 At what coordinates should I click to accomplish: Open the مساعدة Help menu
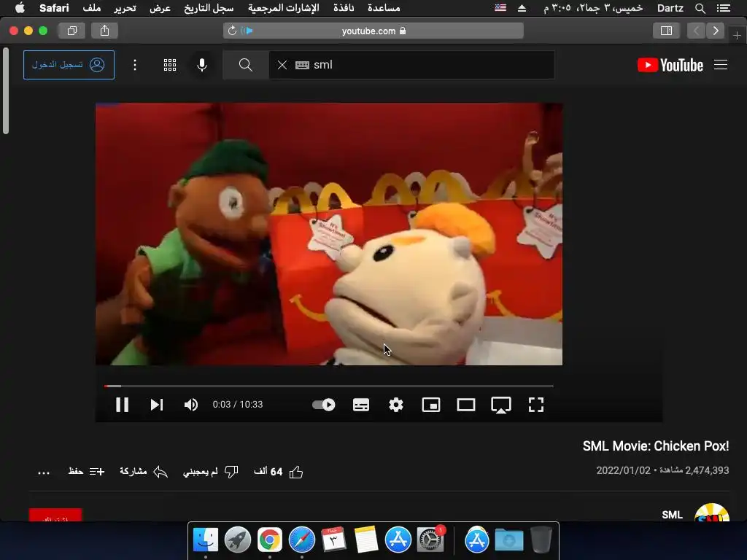(384, 8)
